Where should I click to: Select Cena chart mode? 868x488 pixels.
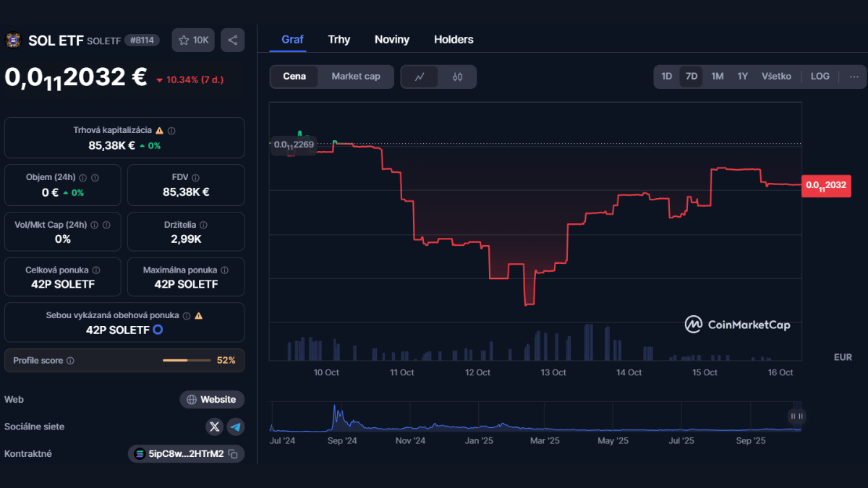(294, 77)
